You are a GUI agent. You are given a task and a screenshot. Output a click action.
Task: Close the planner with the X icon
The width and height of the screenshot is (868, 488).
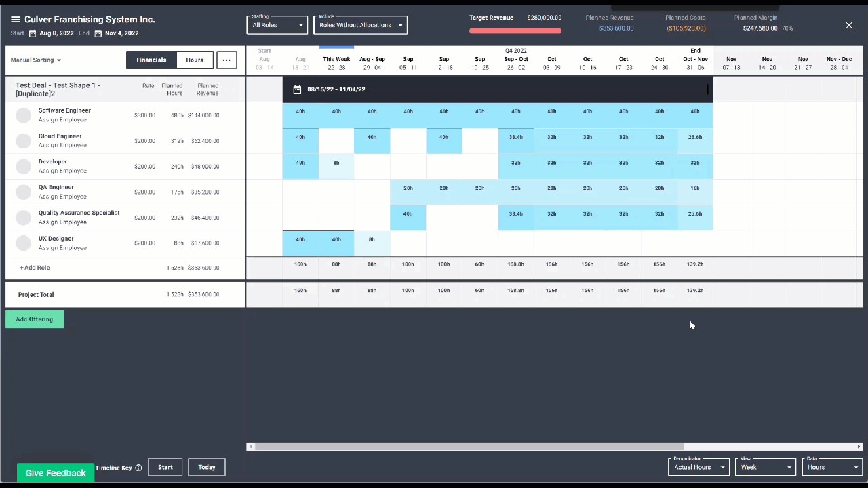click(849, 25)
